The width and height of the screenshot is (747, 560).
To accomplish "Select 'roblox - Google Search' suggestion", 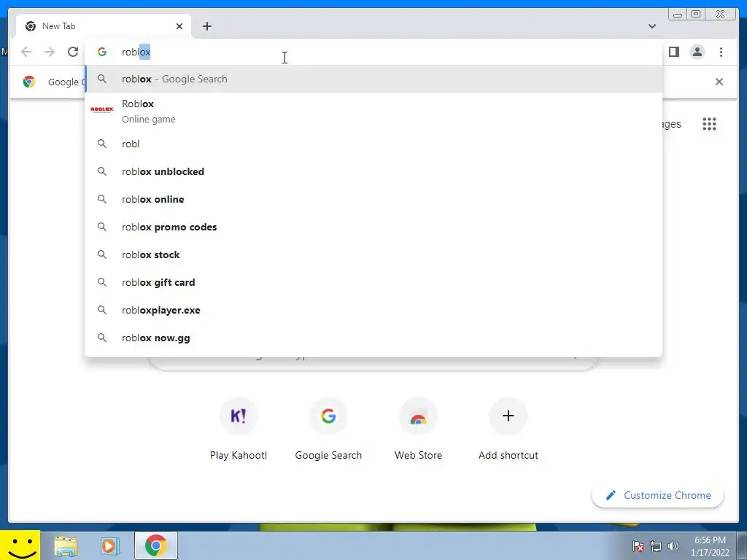I will pos(373,79).
